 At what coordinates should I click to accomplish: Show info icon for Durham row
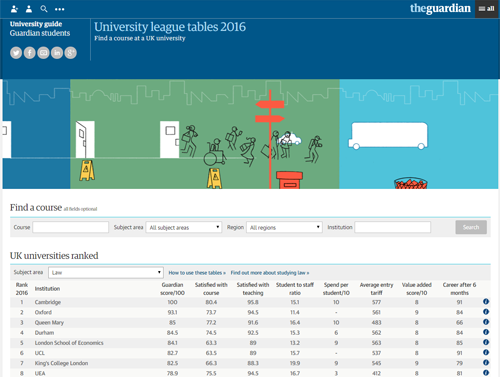486,332
